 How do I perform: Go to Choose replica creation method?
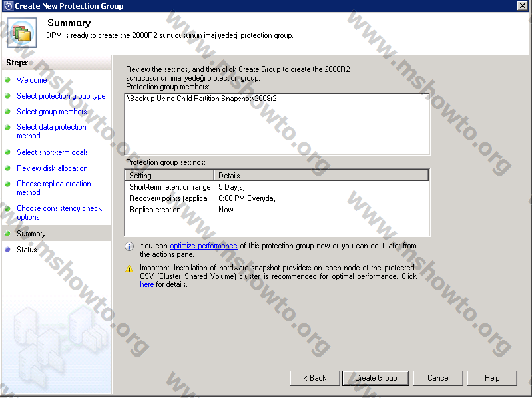[53, 188]
